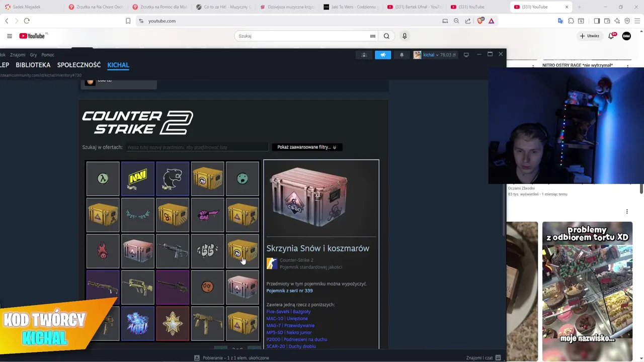Select the NaVi sticker inventory item

click(x=138, y=178)
